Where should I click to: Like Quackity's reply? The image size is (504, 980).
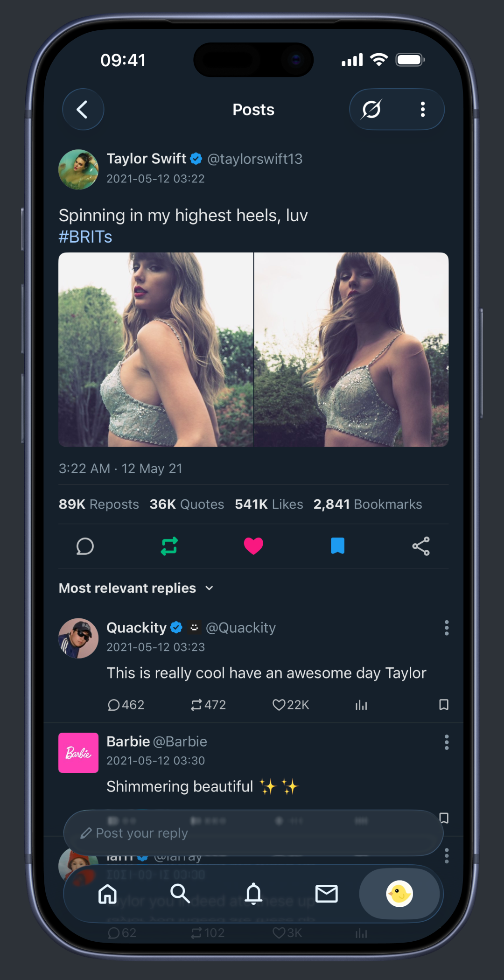point(279,705)
